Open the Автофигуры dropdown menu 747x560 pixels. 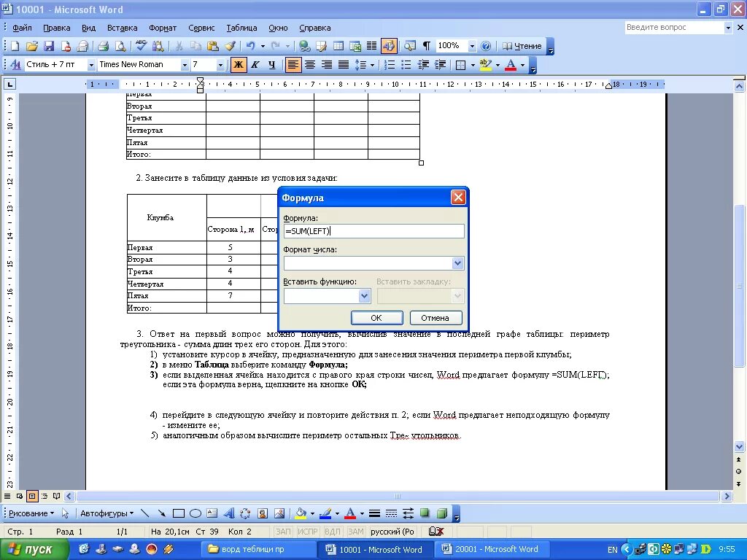click(x=107, y=513)
